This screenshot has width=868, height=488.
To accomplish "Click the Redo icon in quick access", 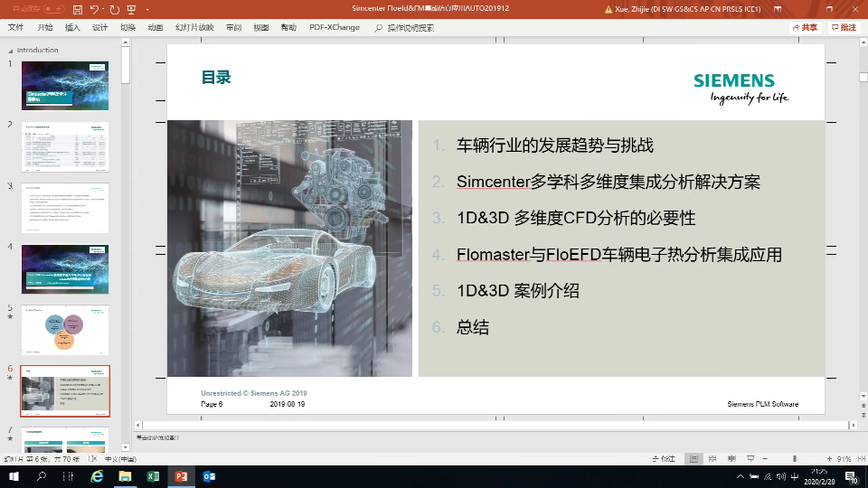I will [x=116, y=10].
